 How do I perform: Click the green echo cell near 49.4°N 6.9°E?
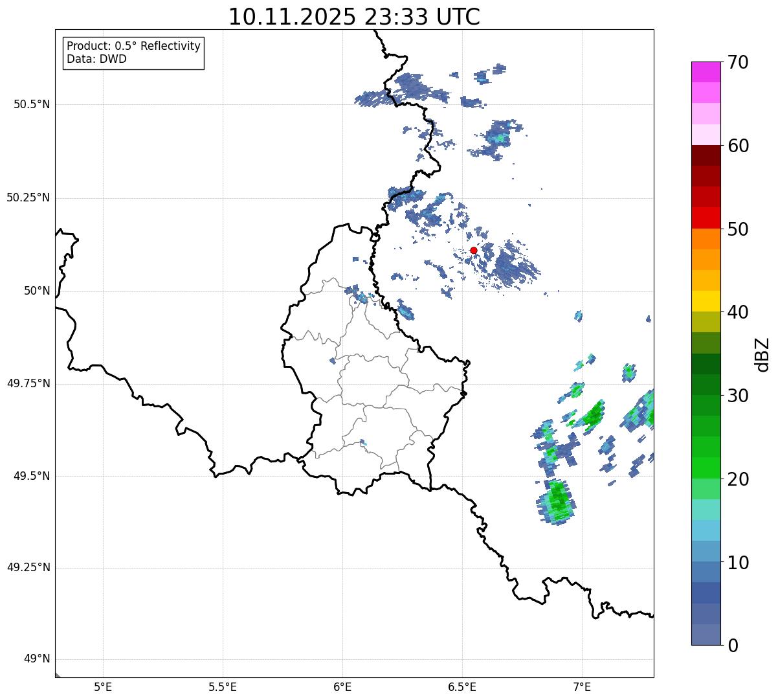(557, 502)
